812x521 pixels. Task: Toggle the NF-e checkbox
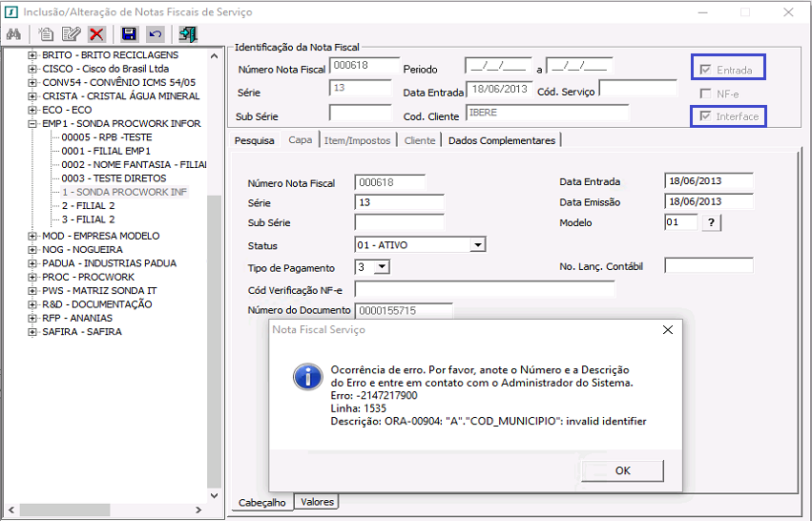click(x=705, y=94)
